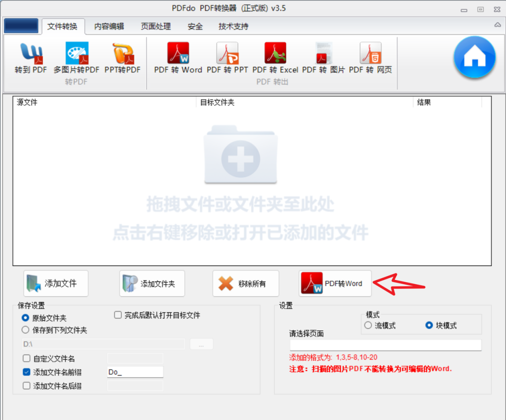Select the PDF 转 网页 tool
The height and width of the screenshot is (420, 506).
coord(371,58)
